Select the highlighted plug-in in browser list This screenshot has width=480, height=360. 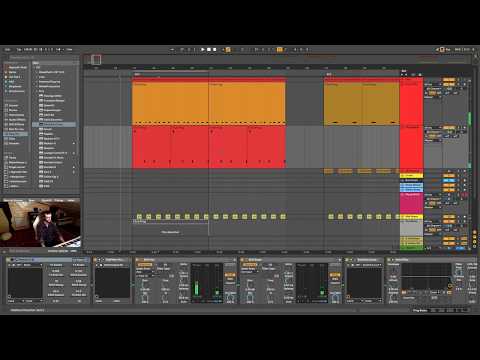[x=54, y=124]
